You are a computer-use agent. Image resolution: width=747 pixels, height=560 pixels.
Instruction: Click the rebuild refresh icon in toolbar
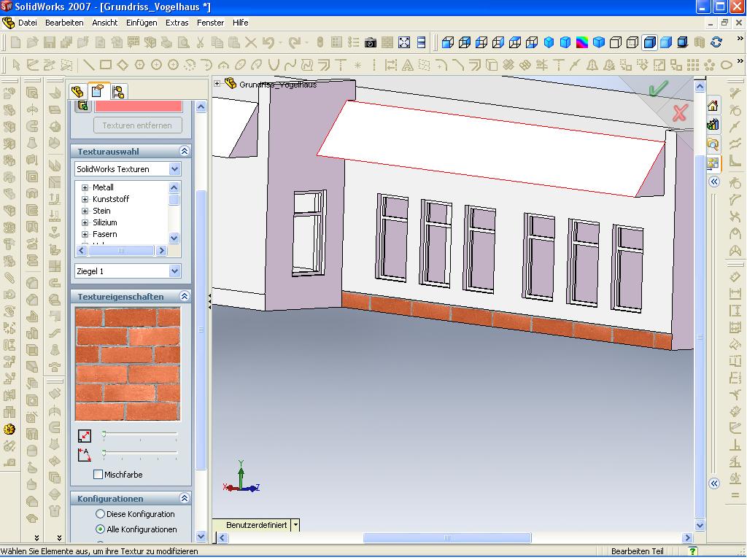(x=716, y=42)
